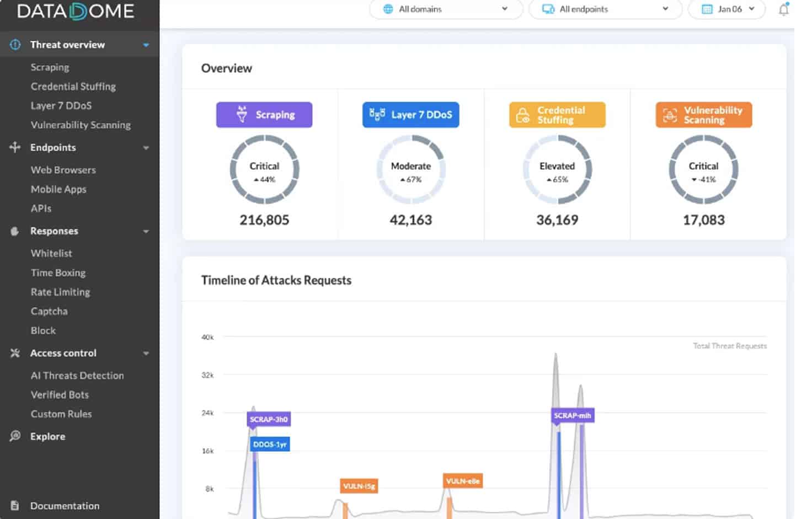Click the SCRAP-mih timeline marker
Image resolution: width=812 pixels, height=519 pixels.
click(x=572, y=415)
